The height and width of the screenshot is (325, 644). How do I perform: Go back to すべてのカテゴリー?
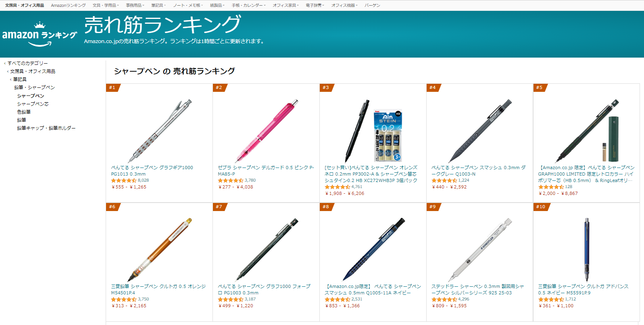pyautogui.click(x=27, y=63)
